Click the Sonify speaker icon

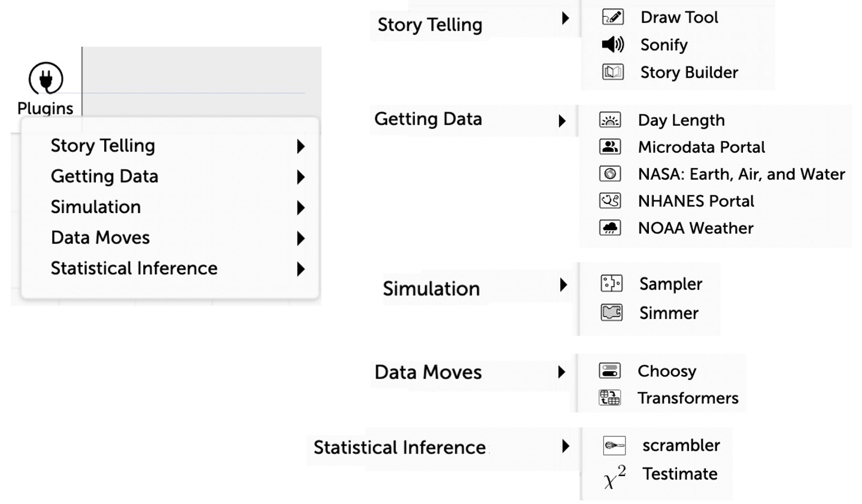pyautogui.click(x=612, y=44)
